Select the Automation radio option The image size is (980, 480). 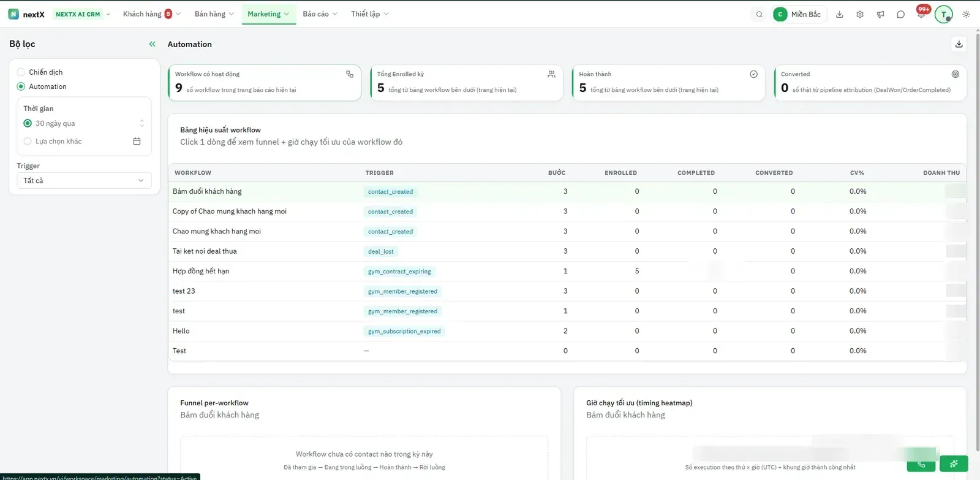coord(21,86)
